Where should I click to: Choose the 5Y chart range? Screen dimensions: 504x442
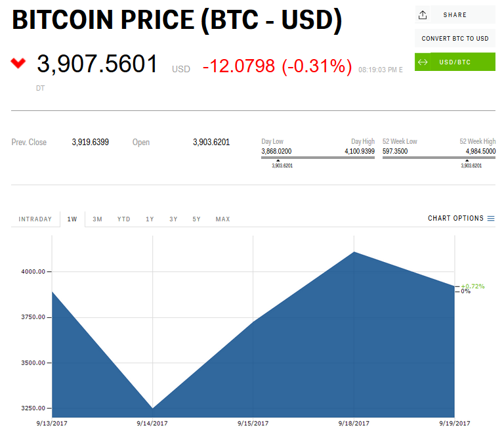tap(197, 219)
